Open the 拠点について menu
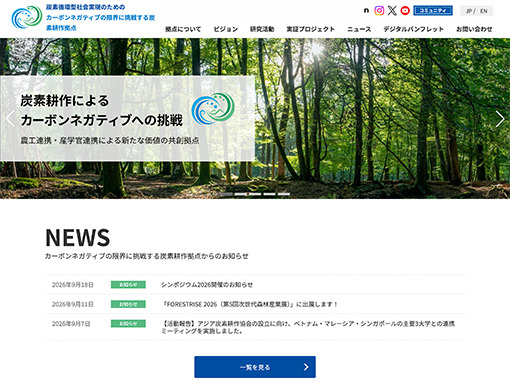This screenshot has width=510, height=383. pos(183,29)
